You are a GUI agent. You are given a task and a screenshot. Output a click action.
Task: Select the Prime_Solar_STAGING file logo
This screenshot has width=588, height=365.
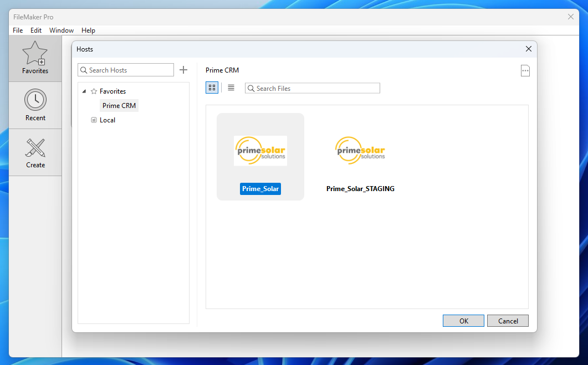pos(360,150)
